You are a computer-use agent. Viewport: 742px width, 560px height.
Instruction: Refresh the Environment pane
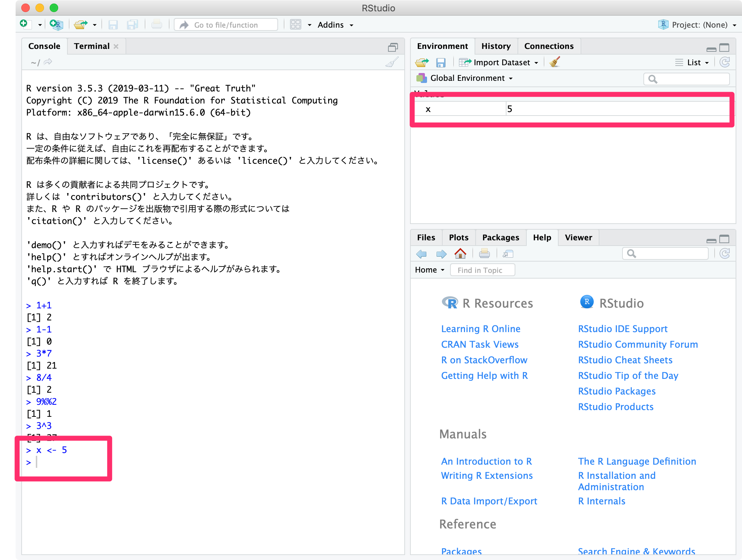coord(725,62)
